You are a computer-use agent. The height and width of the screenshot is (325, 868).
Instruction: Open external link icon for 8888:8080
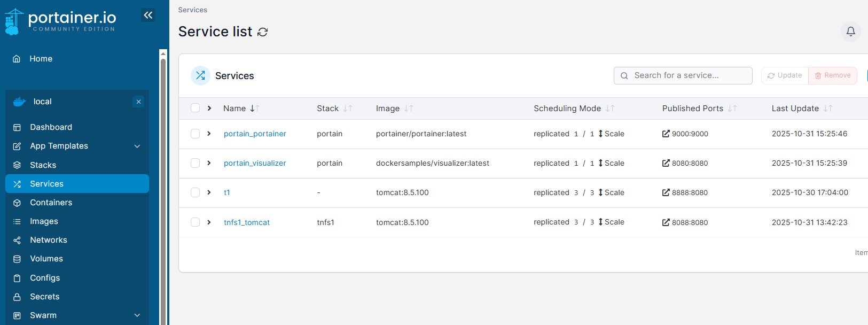[x=666, y=192]
